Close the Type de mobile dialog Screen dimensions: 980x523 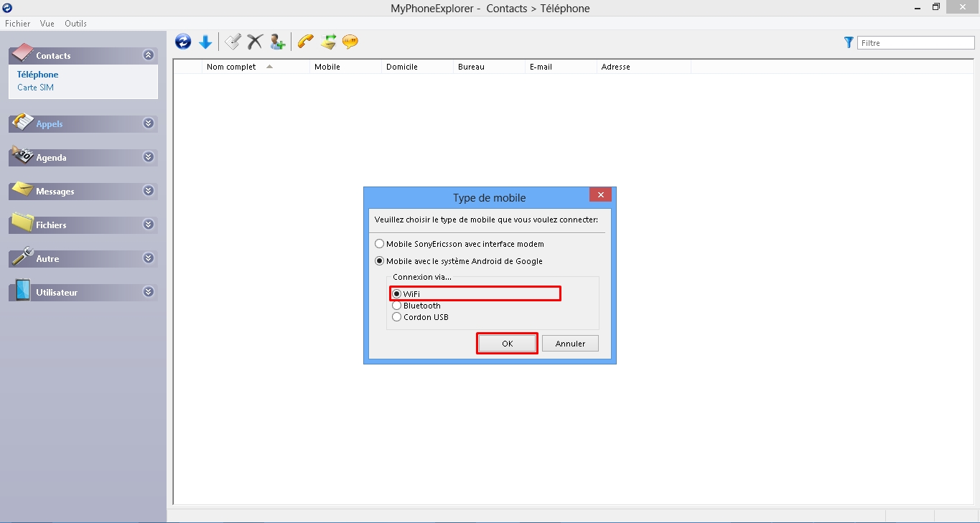coord(600,194)
